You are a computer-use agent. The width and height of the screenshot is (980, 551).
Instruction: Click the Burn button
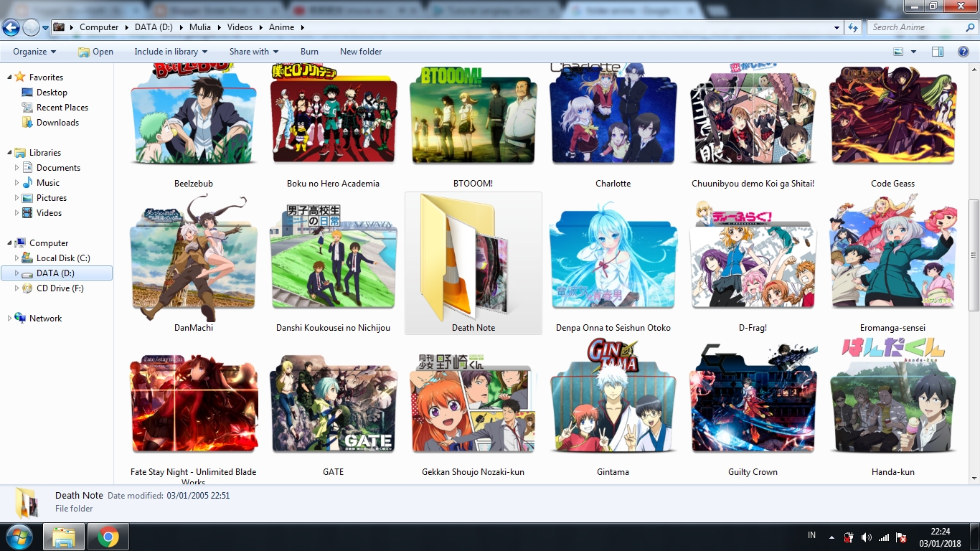click(x=309, y=51)
